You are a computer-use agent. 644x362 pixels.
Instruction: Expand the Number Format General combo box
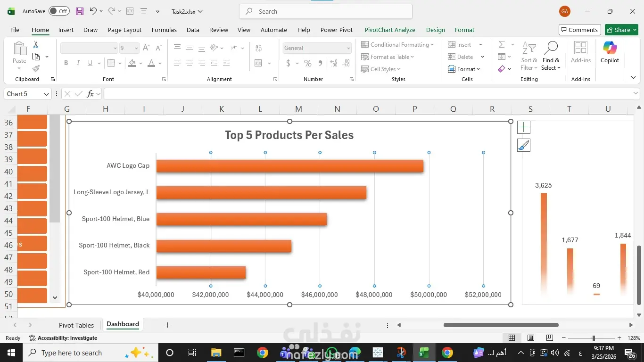348,48
